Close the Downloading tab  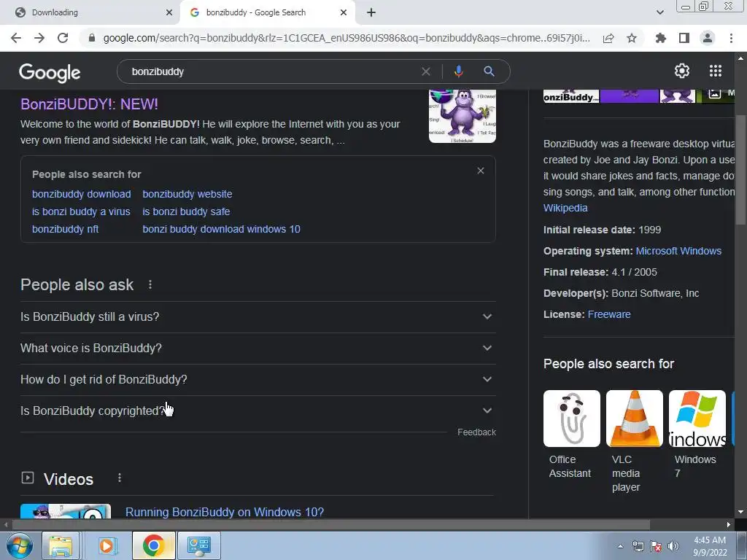pyautogui.click(x=169, y=12)
